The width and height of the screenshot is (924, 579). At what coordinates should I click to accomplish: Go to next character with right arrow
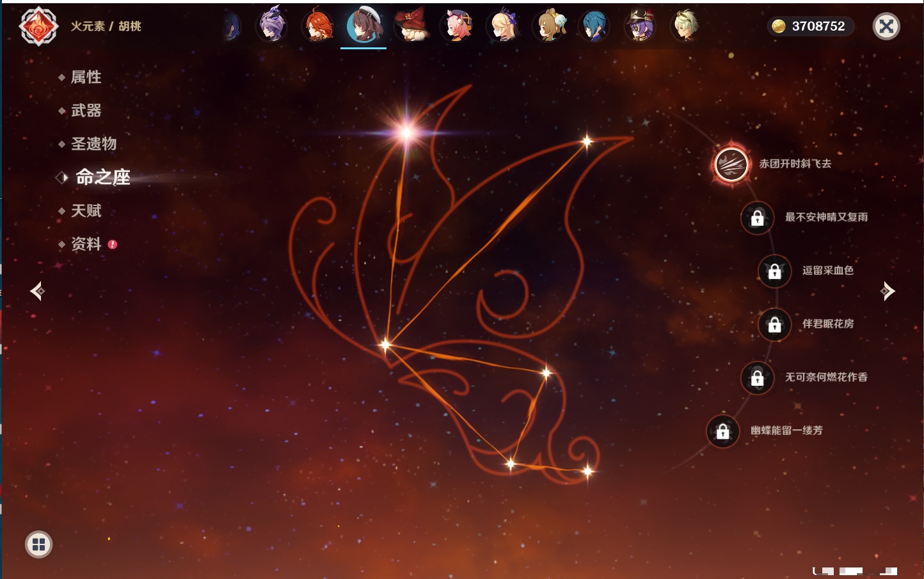pos(888,291)
